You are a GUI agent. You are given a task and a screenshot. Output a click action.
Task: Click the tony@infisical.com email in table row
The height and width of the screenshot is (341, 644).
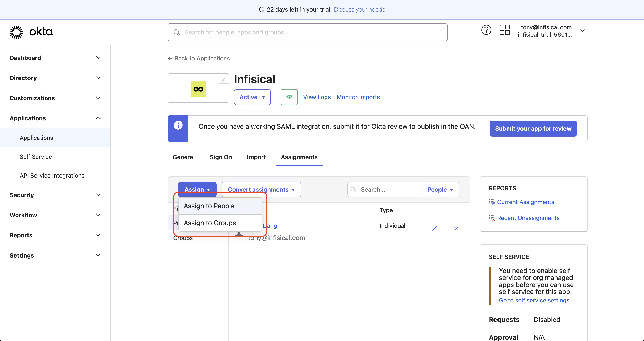point(276,238)
